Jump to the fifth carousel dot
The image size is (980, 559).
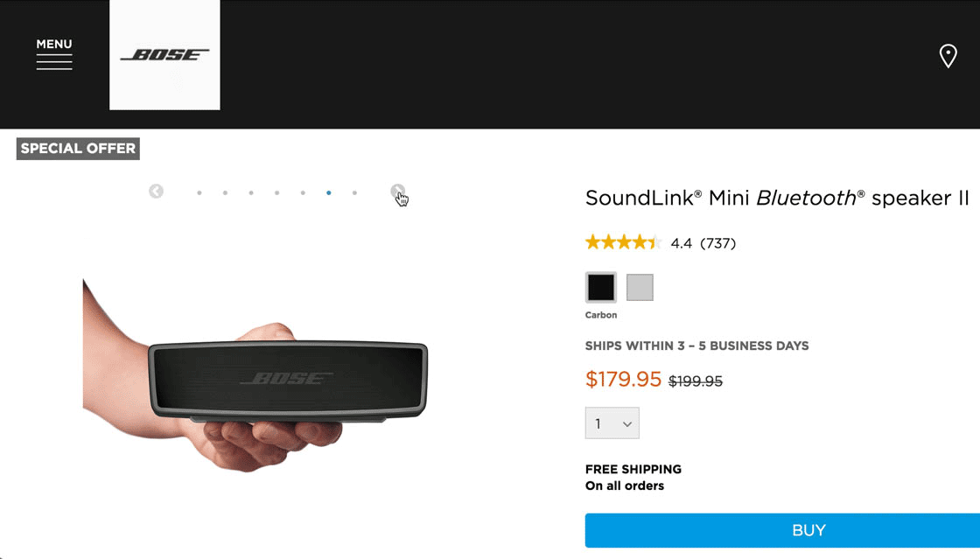(x=303, y=192)
